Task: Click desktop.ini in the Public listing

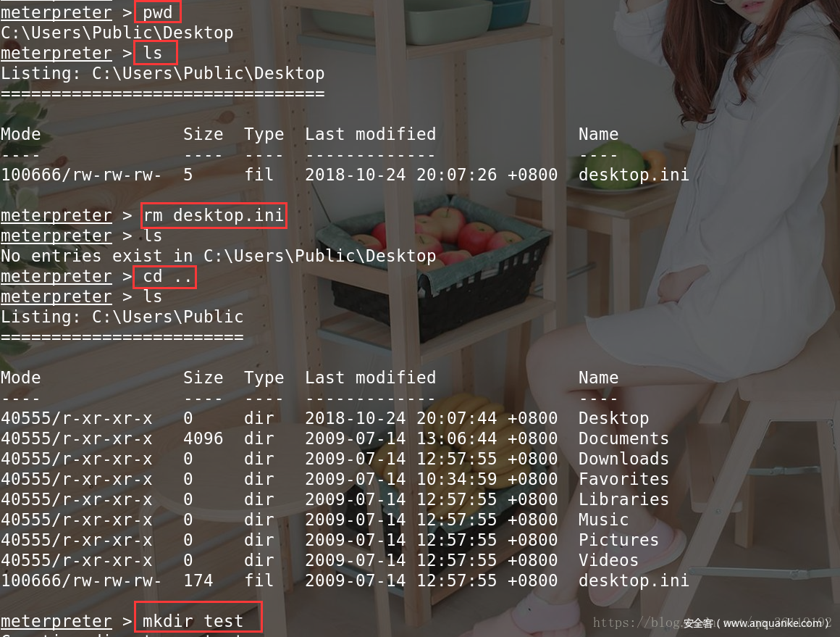Action: (634, 580)
